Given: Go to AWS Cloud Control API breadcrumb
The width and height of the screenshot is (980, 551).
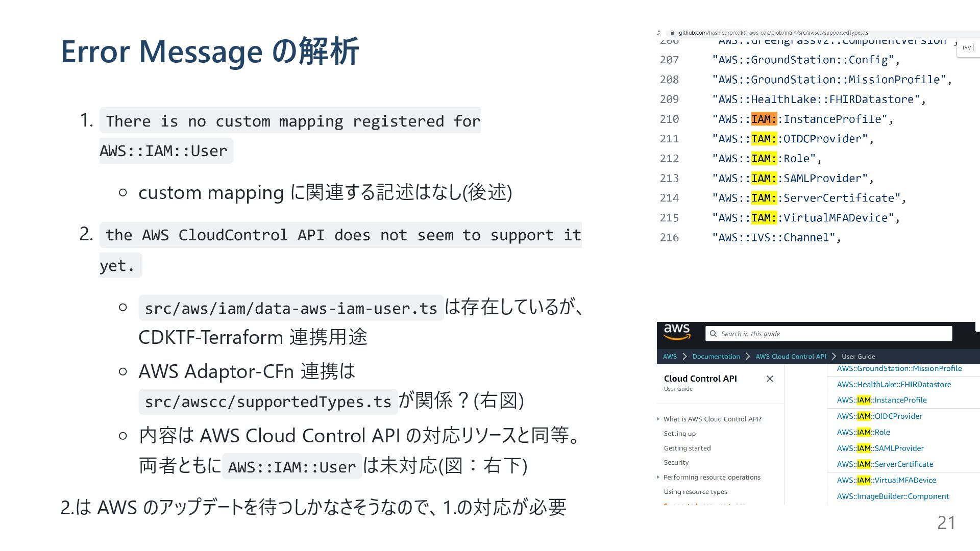Looking at the screenshot, I should point(790,357).
